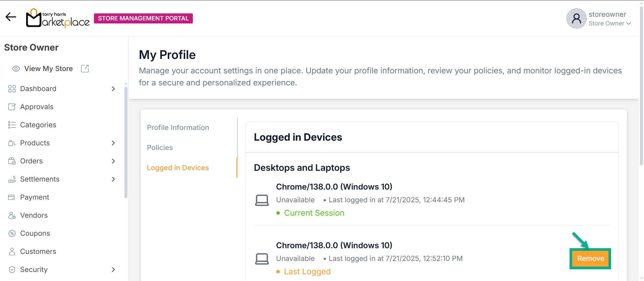Remove the Last Logged device
This screenshot has height=281, width=644.
point(590,259)
